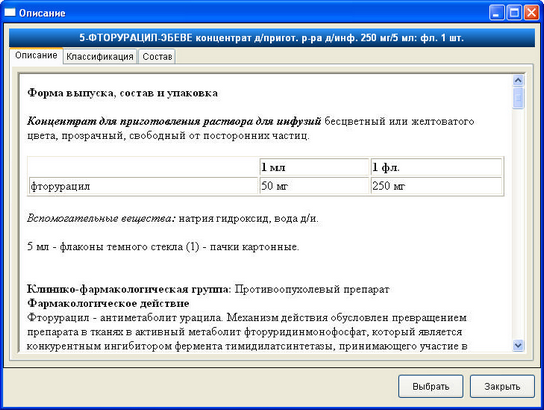This screenshot has width=544, height=410.
Task: Click the scrollbar up arrow
Action: [518, 80]
